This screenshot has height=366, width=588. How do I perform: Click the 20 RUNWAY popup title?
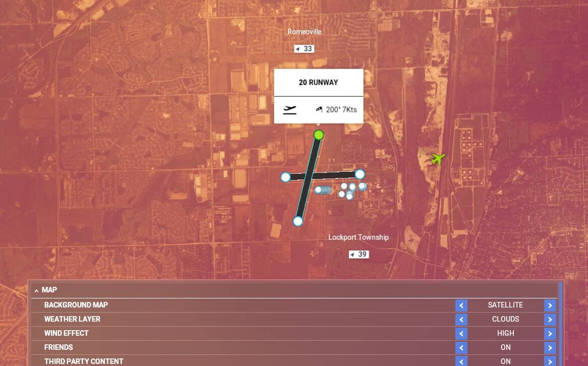(x=318, y=83)
